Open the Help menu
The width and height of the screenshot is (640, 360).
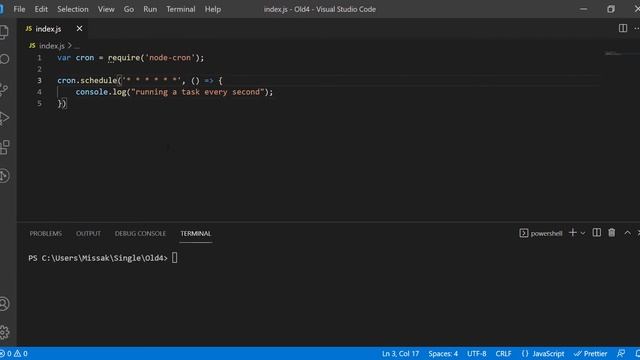coord(213,9)
